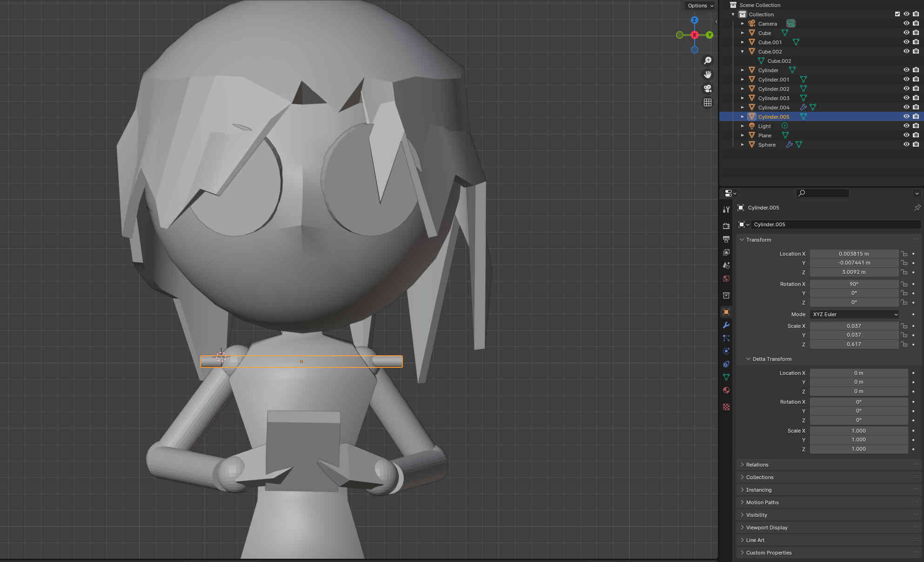Viewport: 924px width, 562px height.
Task: Click the viewport zoom magnifier icon
Action: pyautogui.click(x=708, y=61)
